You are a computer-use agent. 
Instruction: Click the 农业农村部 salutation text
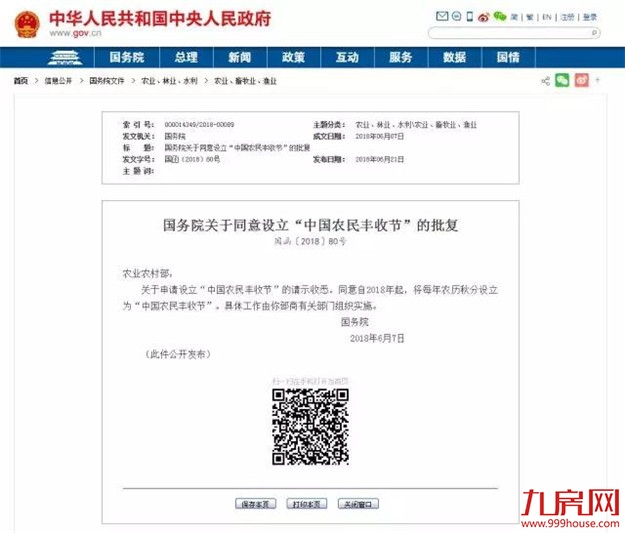point(147,273)
